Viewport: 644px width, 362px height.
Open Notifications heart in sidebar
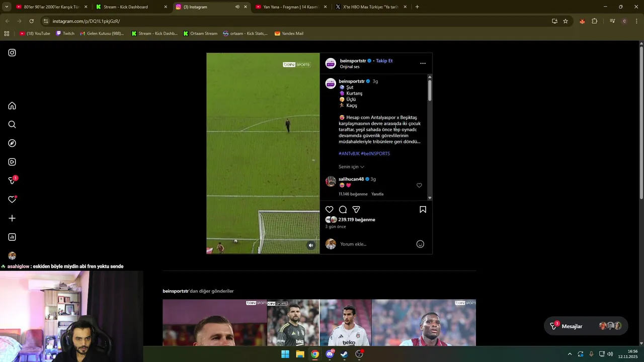[x=12, y=200]
